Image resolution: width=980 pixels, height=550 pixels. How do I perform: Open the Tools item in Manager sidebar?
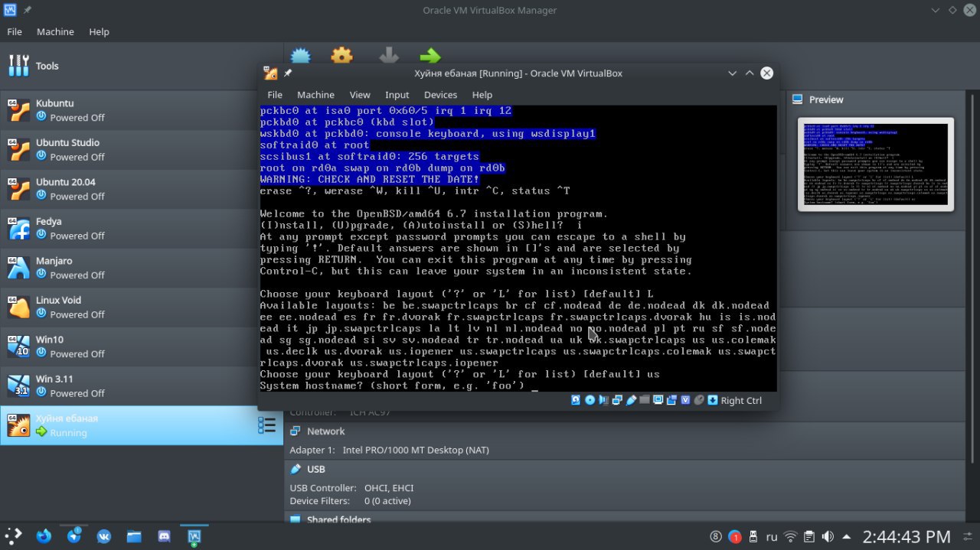tap(142, 66)
